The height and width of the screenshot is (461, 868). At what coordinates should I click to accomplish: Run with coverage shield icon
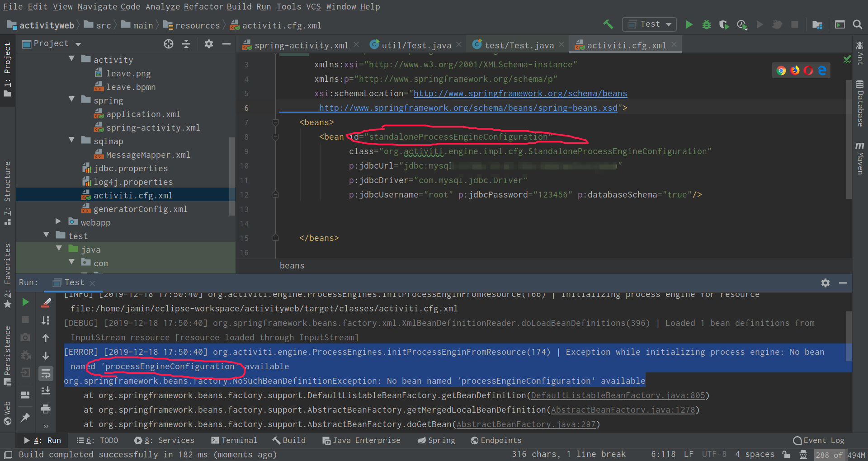(x=724, y=24)
